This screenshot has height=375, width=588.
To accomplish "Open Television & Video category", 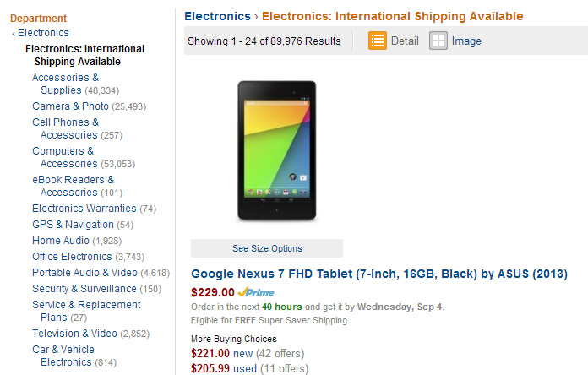I will (x=74, y=334).
